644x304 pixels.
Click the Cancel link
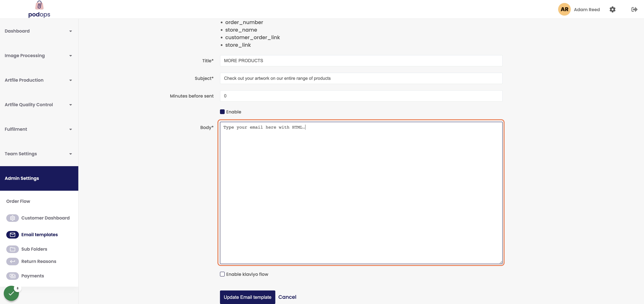pyautogui.click(x=287, y=297)
